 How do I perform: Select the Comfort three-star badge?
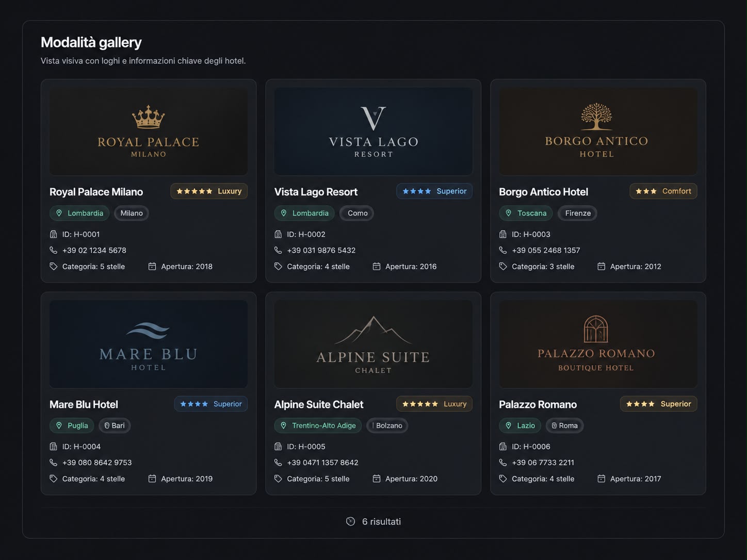coord(663,191)
